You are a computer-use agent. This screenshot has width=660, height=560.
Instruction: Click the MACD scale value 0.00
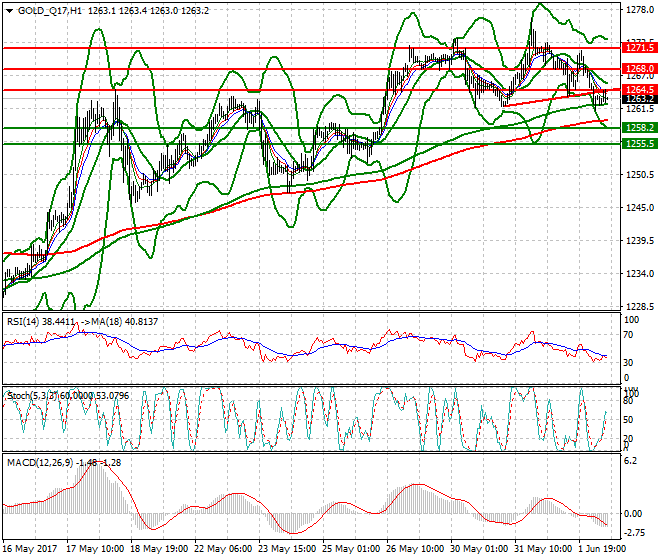(x=633, y=514)
